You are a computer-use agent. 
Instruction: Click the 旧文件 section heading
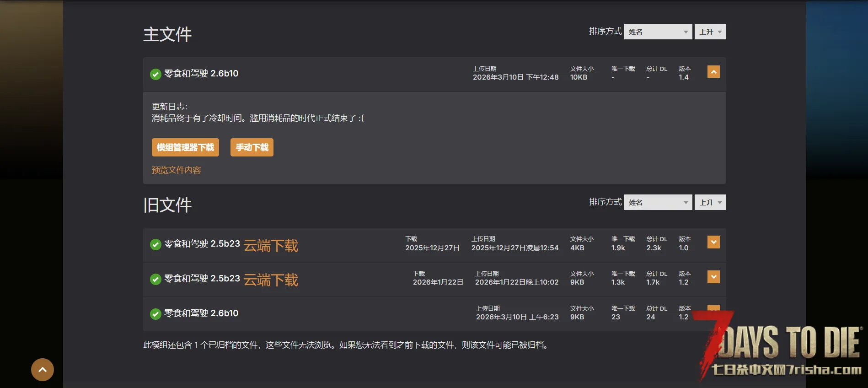coord(167,205)
